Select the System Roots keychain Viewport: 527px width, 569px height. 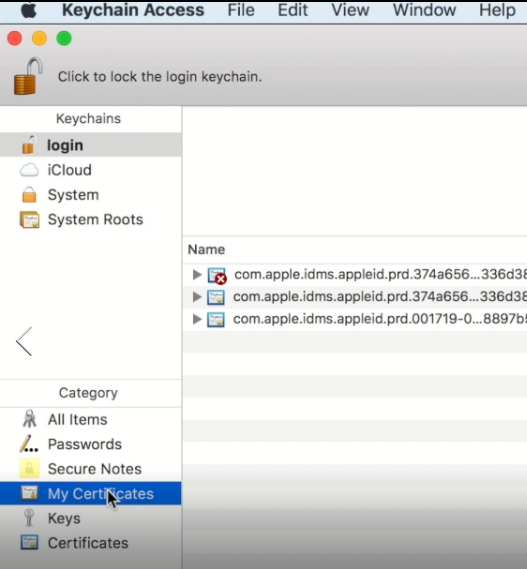91,220
